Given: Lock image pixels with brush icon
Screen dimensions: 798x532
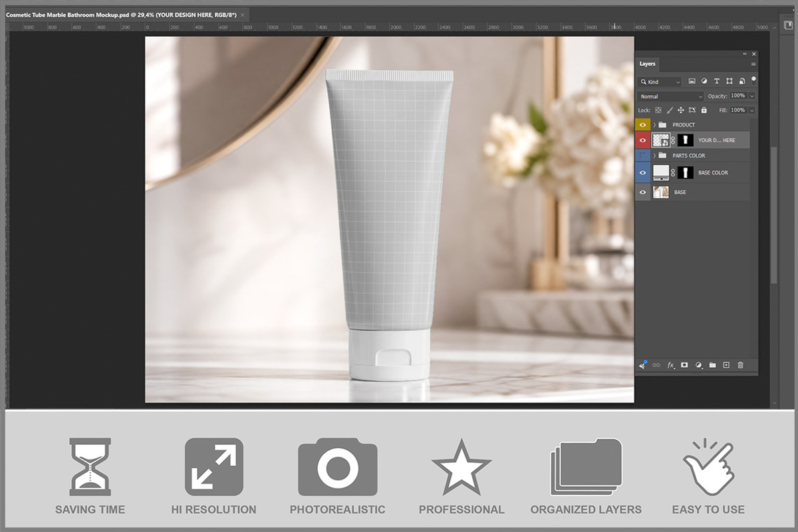Looking at the screenshot, I should (670, 110).
